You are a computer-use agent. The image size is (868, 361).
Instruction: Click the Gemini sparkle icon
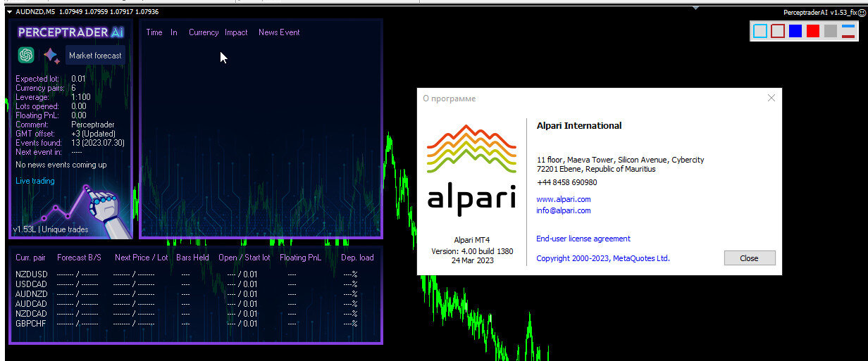coord(51,56)
